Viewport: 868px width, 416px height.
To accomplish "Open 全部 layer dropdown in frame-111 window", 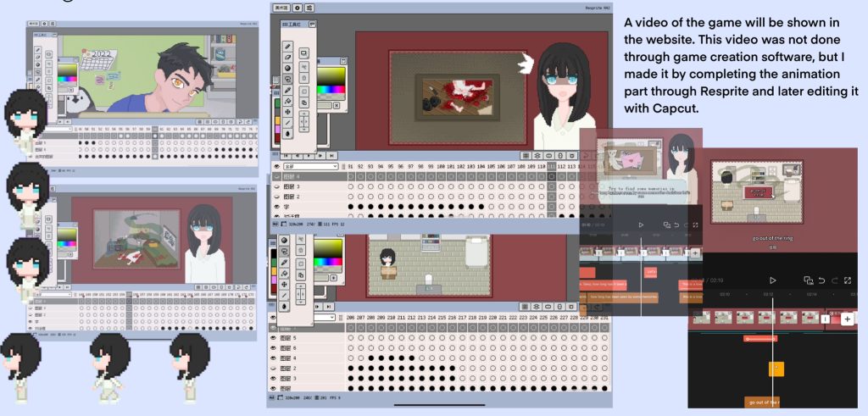I will (x=310, y=167).
